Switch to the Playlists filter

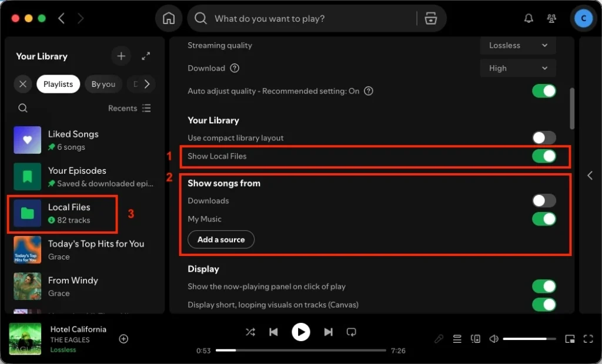(x=58, y=84)
